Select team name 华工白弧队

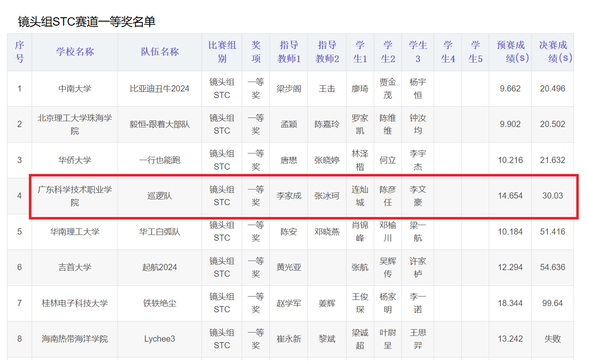(160, 232)
